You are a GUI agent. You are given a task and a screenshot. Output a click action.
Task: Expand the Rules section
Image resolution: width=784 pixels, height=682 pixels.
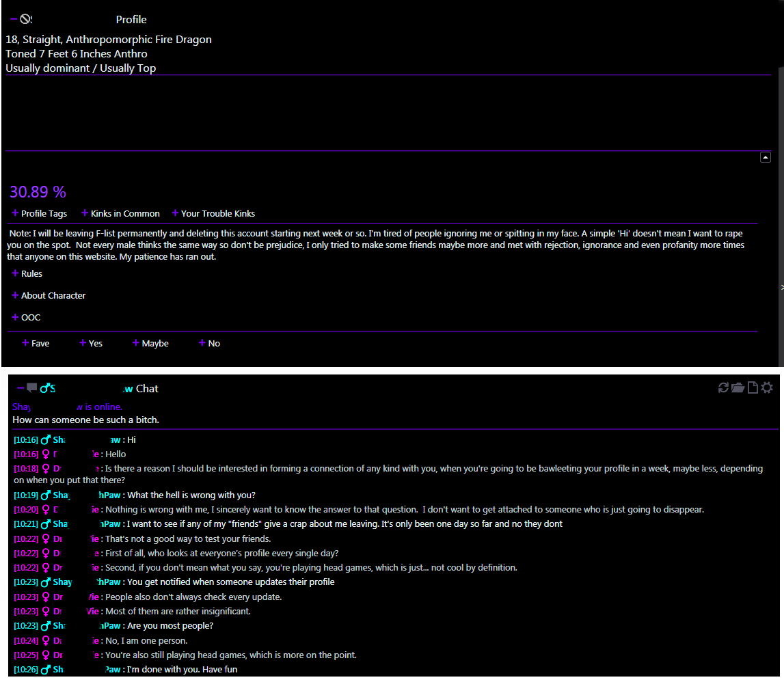pos(27,273)
